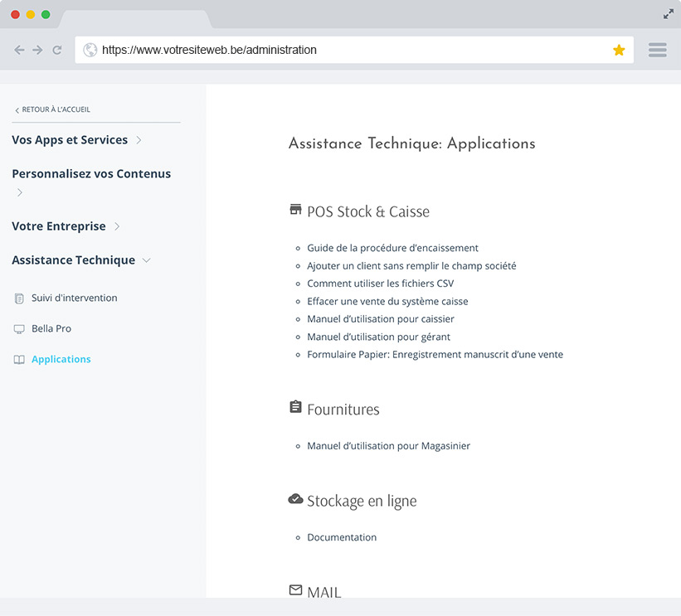The image size is (681, 616).
Task: Expand Vos Apps et Services section
Action: click(139, 140)
